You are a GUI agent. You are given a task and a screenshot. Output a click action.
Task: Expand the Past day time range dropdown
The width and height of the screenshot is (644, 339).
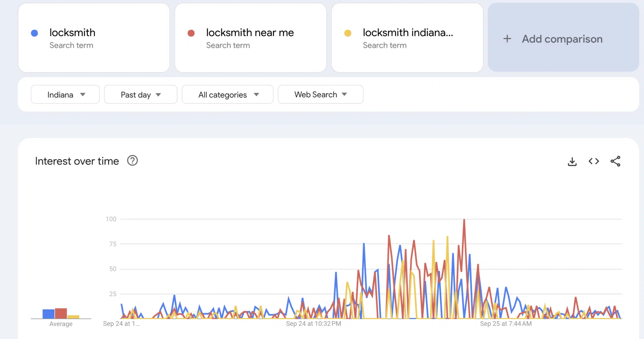pyautogui.click(x=141, y=95)
